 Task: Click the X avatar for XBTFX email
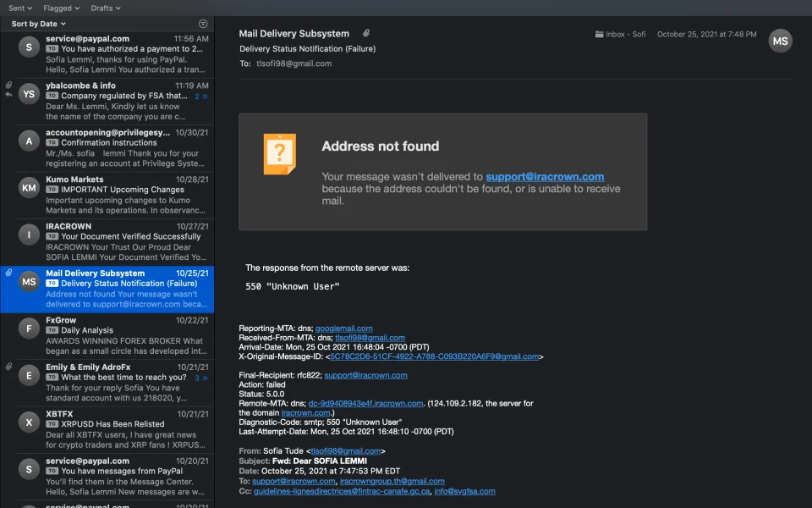coord(30,422)
